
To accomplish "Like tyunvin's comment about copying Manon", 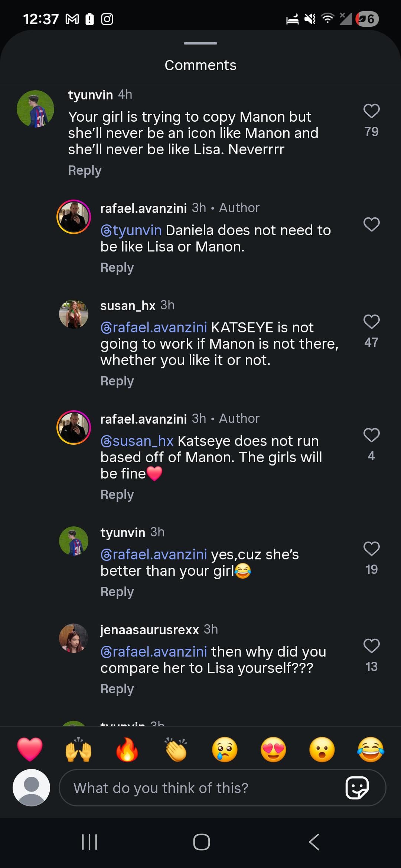I will point(371,111).
